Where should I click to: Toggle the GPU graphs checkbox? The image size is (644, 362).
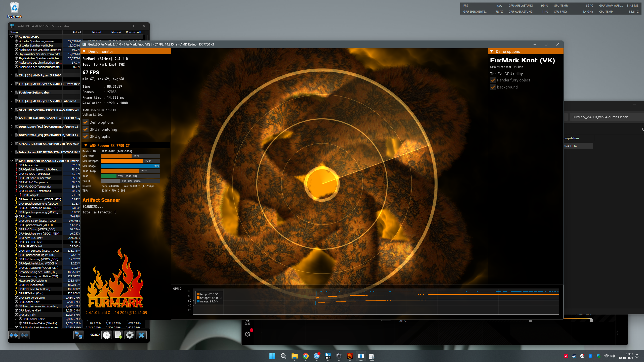click(86, 137)
